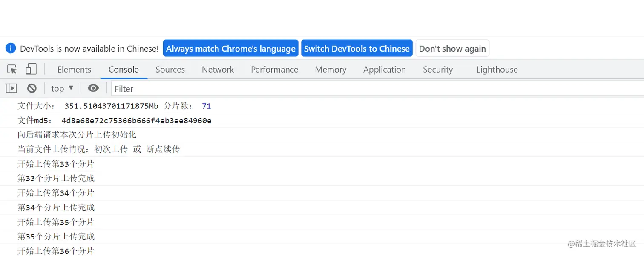Switch to the Elements tab

coord(74,70)
